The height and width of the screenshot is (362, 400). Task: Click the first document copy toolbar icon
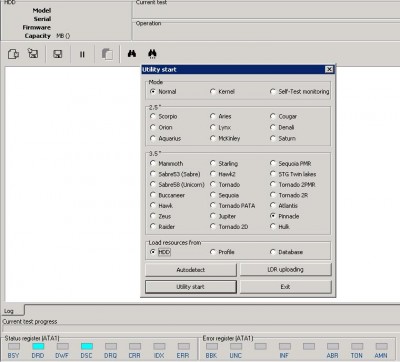13,54
